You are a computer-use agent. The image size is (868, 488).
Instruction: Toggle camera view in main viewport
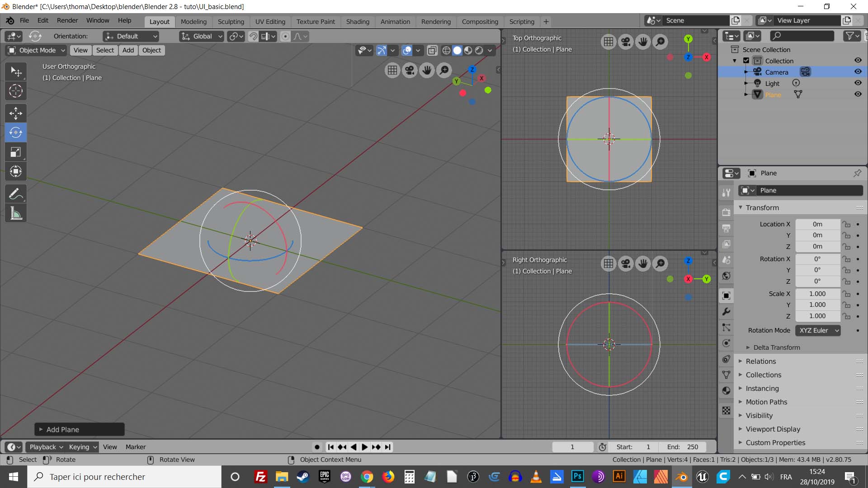410,70
